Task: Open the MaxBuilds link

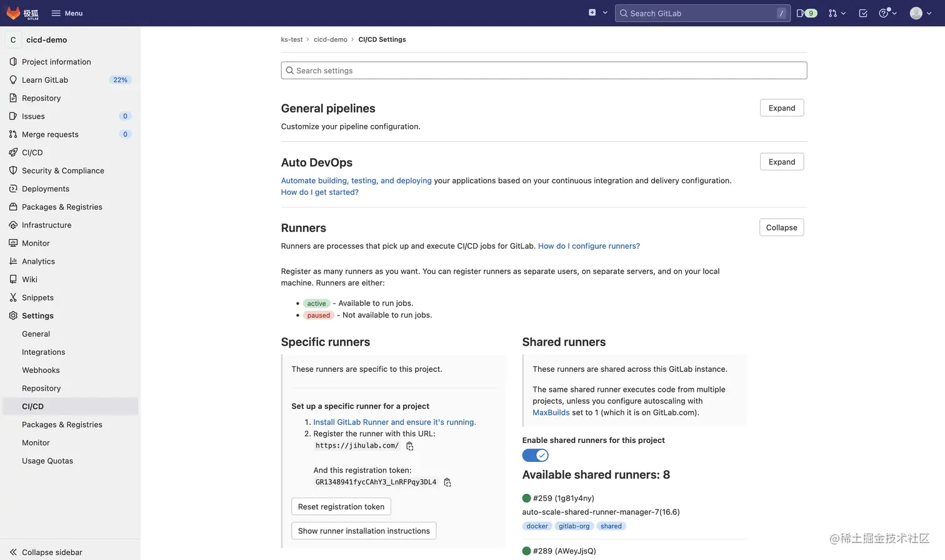Action: [x=551, y=412]
